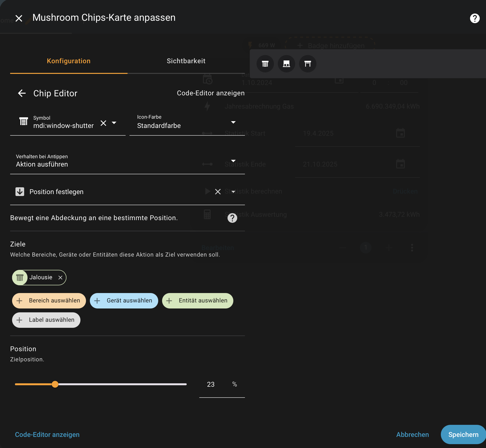Click the third awning chip in preview

click(307, 64)
